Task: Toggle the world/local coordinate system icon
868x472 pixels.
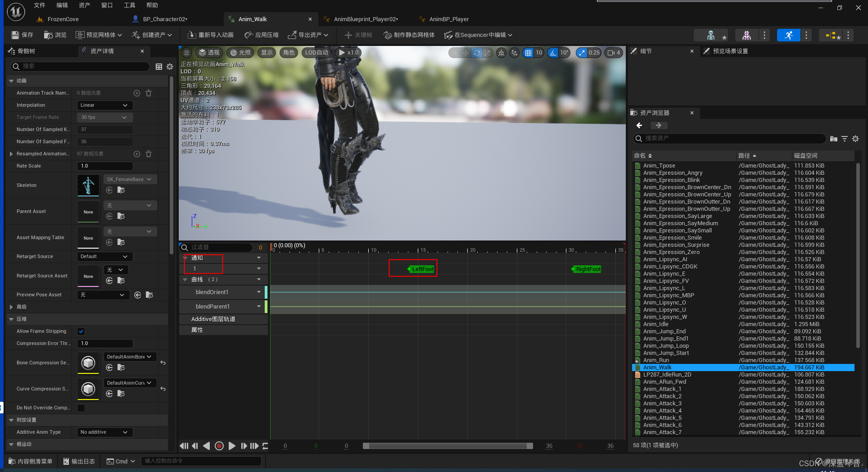Action: [501, 53]
